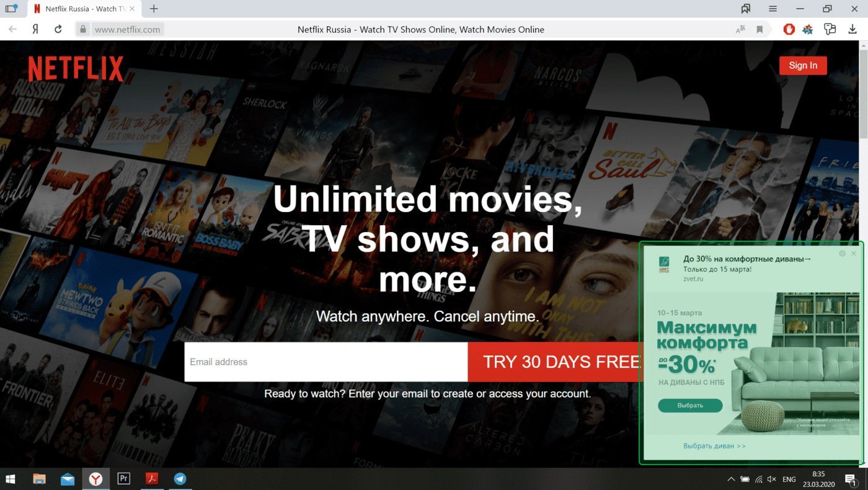
Task: Launch Premiere Pro from taskbar
Action: [124, 479]
